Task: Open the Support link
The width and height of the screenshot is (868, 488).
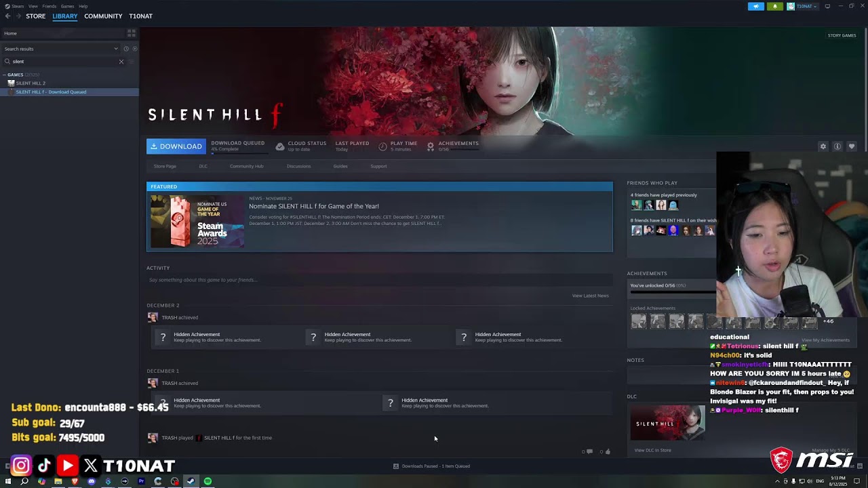Action: coord(378,166)
